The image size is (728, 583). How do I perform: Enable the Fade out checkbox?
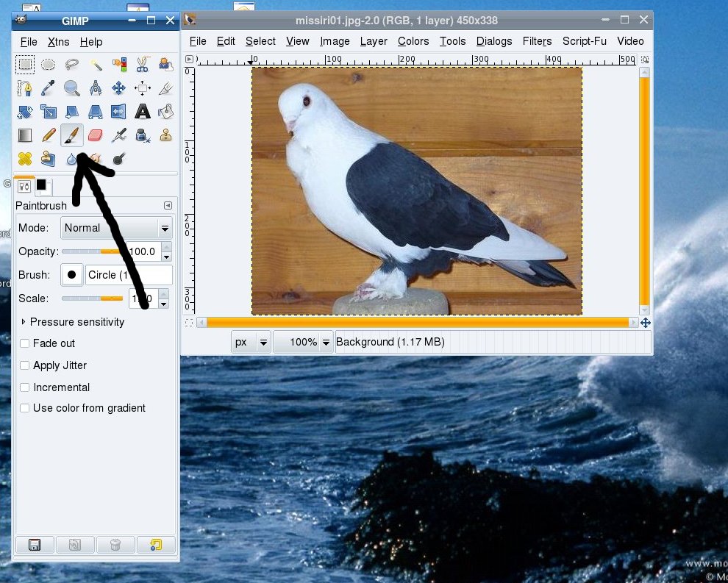tap(25, 343)
